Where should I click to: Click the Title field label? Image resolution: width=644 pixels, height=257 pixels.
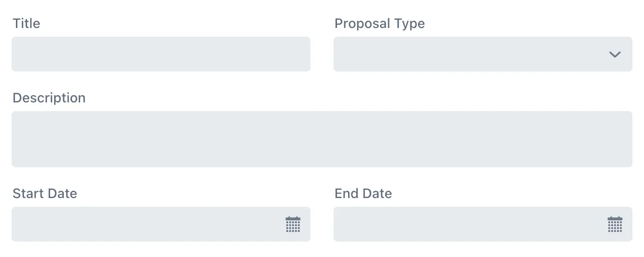coord(27,24)
